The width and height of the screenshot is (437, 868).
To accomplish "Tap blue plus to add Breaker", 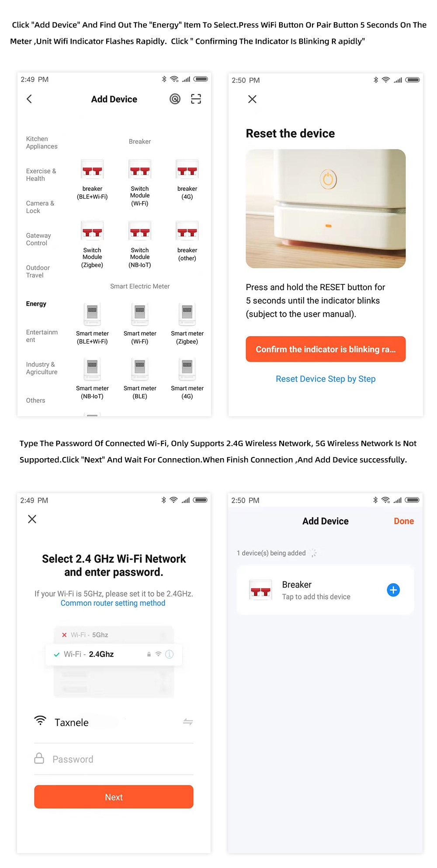I will click(393, 590).
